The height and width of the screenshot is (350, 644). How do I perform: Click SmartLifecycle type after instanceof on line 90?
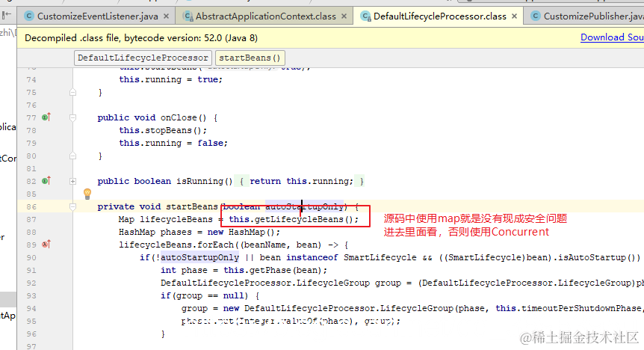coord(380,257)
